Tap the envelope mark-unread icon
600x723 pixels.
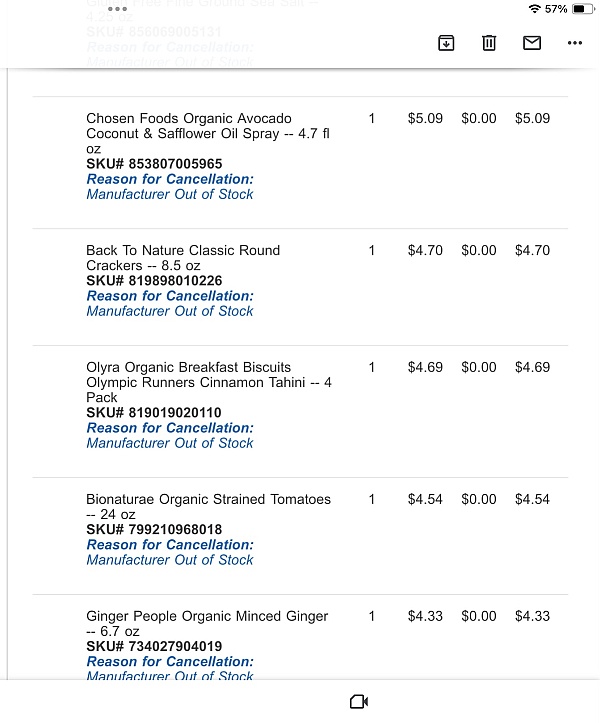[x=532, y=43]
